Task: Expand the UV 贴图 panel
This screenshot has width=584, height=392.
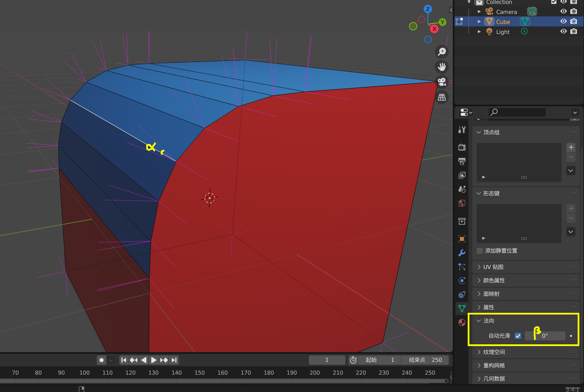Action: click(x=493, y=267)
